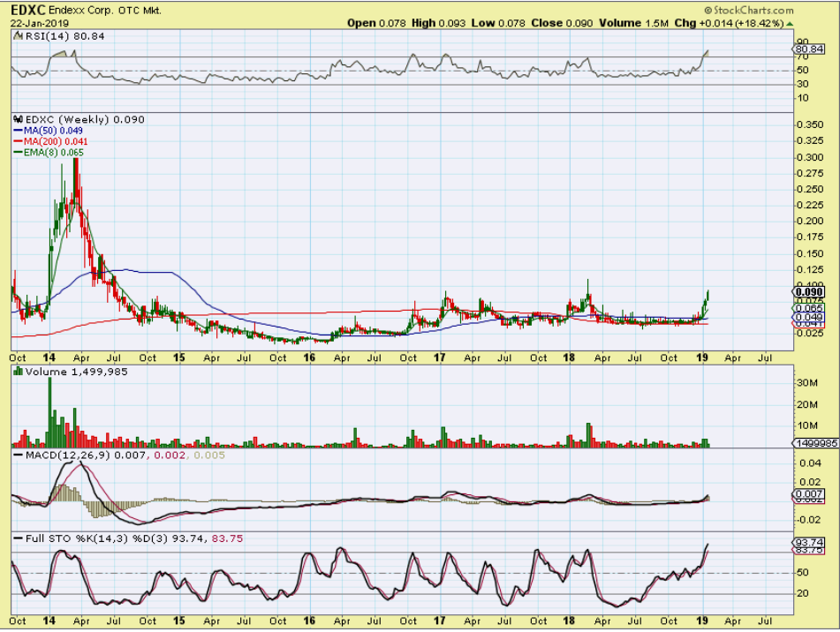Viewport: 840px width, 632px height.
Task: Select the Low 0.078 value in header
Action: (x=498, y=23)
